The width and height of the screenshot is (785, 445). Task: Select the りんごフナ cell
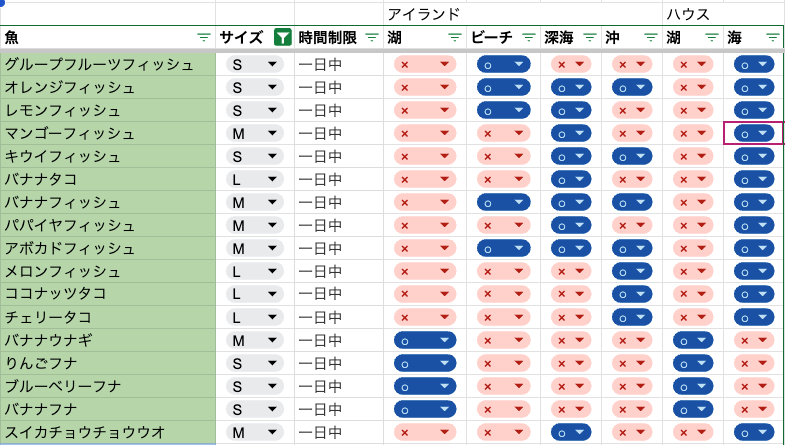108,364
